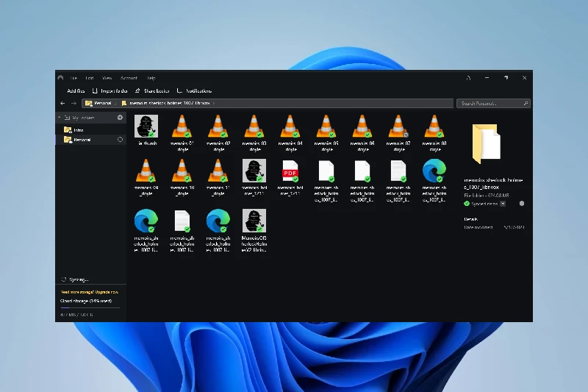Click the search magnifier icon
The image size is (588, 392).
click(x=524, y=104)
